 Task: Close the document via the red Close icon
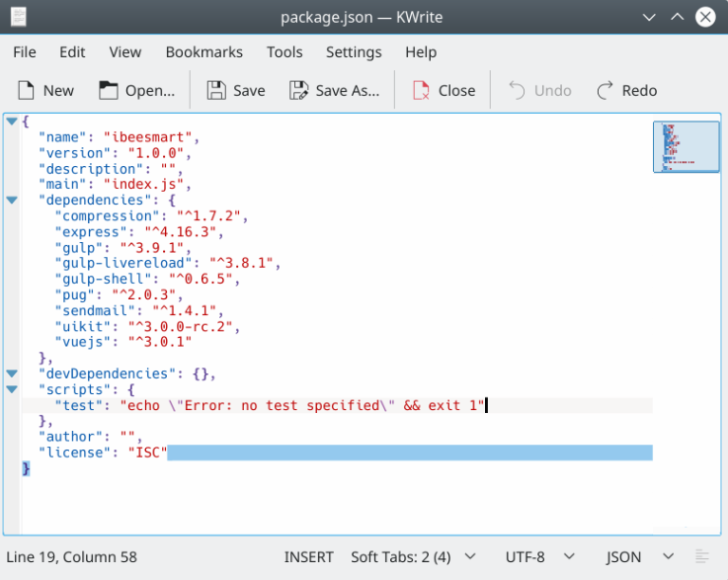tap(421, 90)
